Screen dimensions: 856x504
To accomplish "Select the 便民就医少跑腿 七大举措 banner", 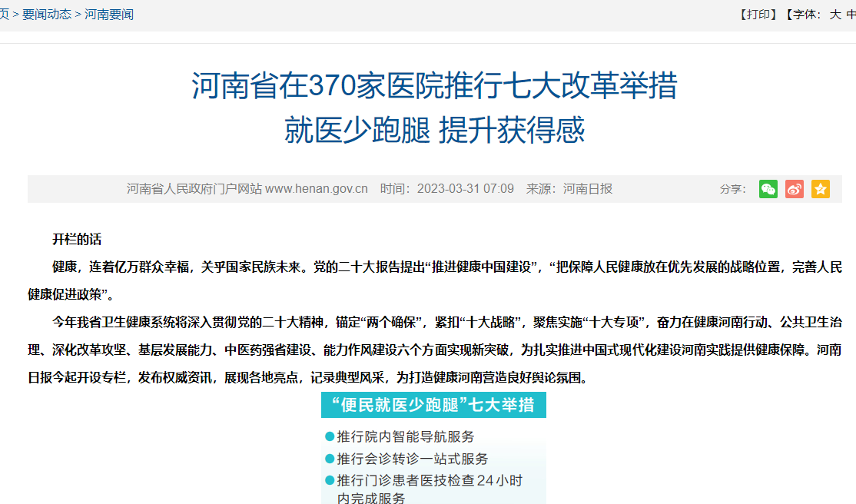I will [435, 405].
